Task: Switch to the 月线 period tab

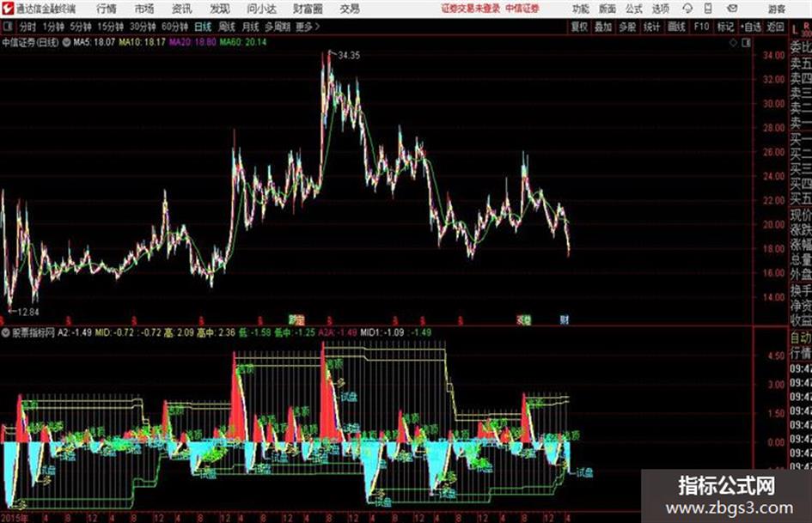Action: [251, 27]
